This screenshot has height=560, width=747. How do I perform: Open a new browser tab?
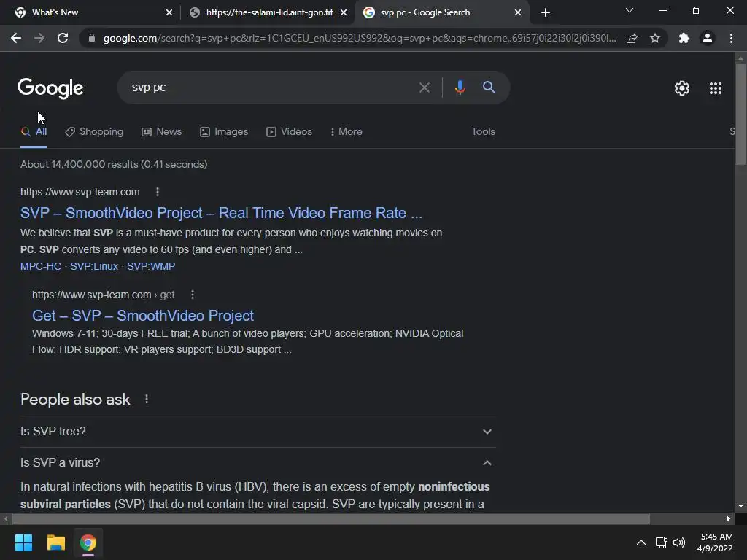pyautogui.click(x=546, y=12)
